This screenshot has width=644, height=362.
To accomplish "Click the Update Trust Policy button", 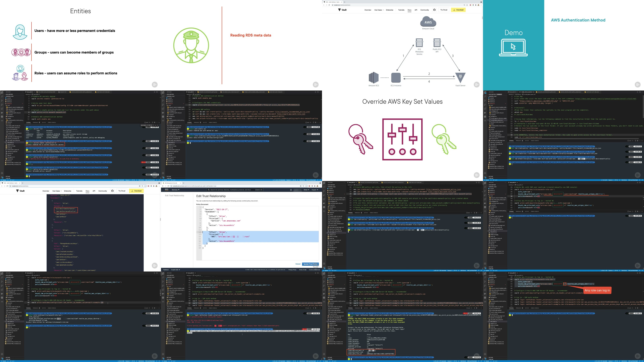I will [x=310, y=264].
